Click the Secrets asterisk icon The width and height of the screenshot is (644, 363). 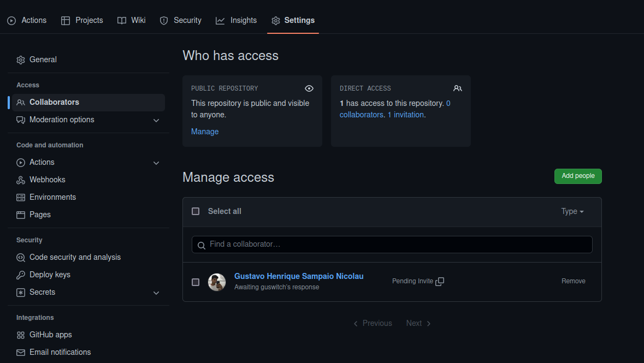[x=21, y=293]
